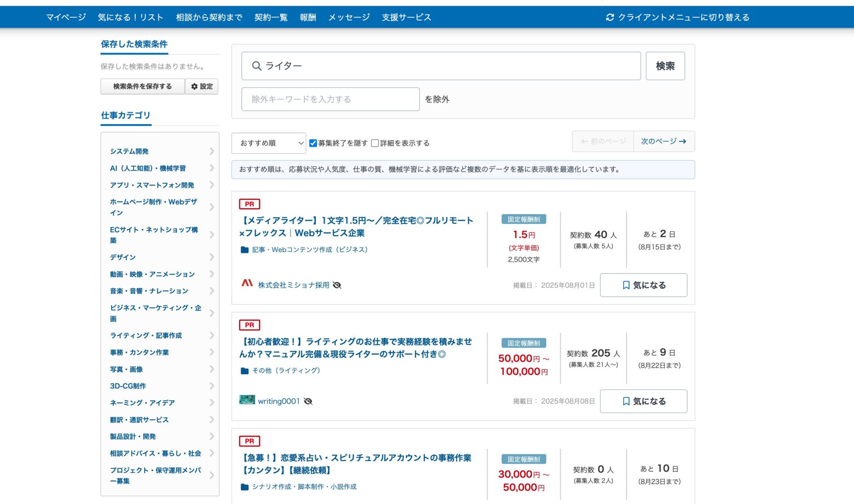Enable the 詳細を表示する checkbox
The height and width of the screenshot is (504, 854).
pos(375,143)
